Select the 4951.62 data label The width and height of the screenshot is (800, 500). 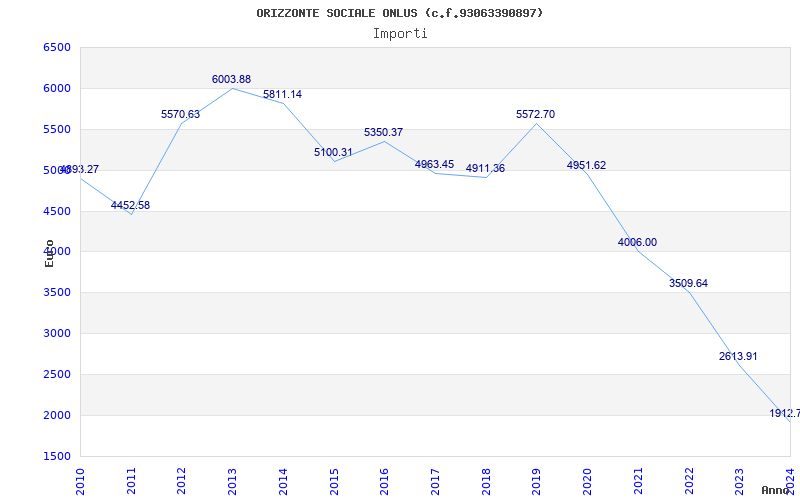pos(586,166)
